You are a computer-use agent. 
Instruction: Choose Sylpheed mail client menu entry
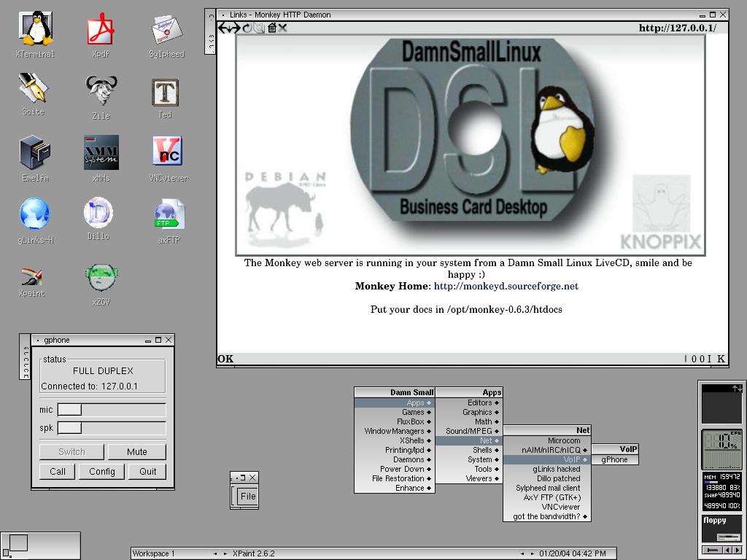coord(547,488)
